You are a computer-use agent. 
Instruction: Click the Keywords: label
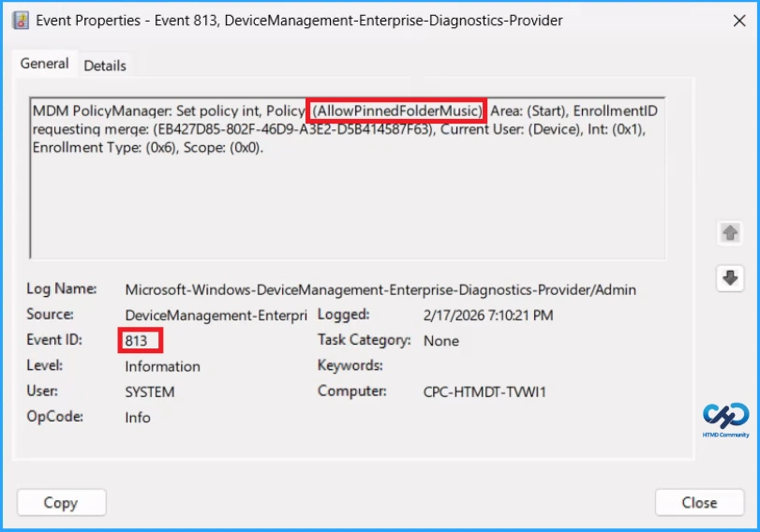pyautogui.click(x=350, y=365)
